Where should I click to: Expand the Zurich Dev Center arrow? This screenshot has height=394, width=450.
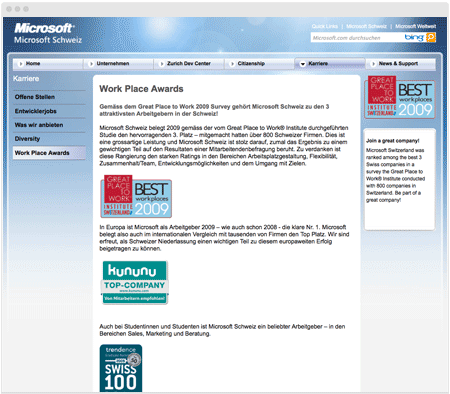pyautogui.click(x=162, y=64)
